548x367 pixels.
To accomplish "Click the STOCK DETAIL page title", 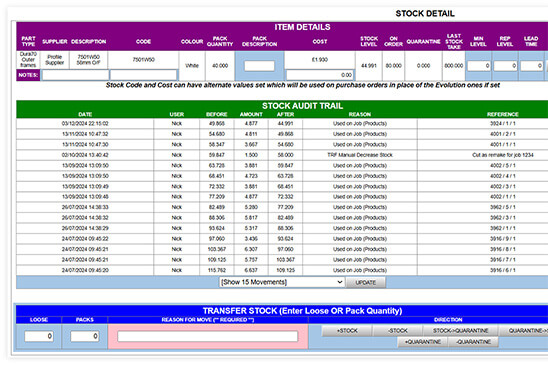I will point(425,14).
